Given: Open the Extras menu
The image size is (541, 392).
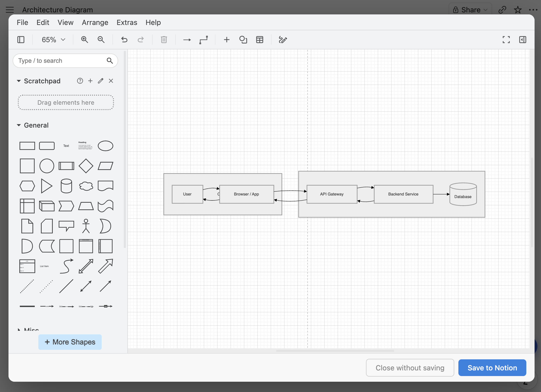Looking at the screenshot, I should [x=127, y=22].
